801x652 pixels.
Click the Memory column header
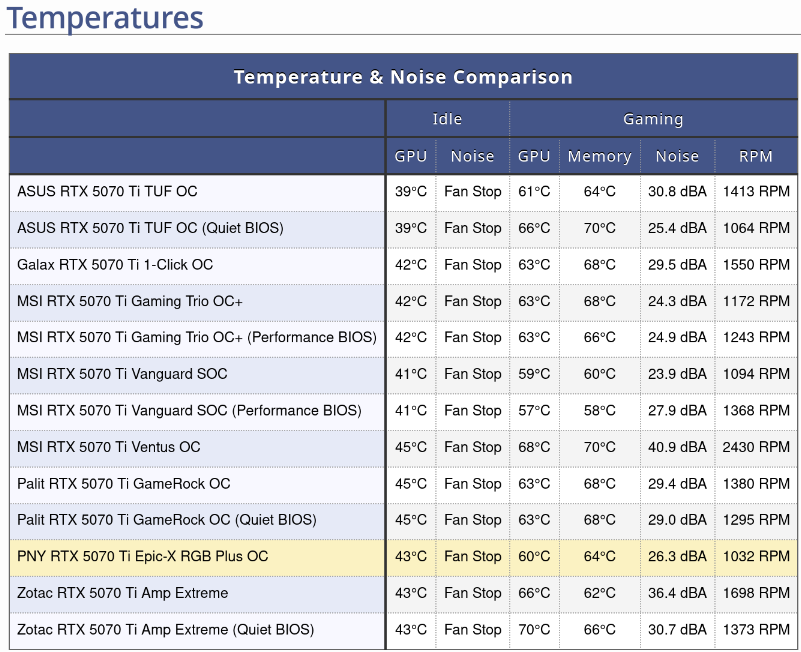(600, 156)
